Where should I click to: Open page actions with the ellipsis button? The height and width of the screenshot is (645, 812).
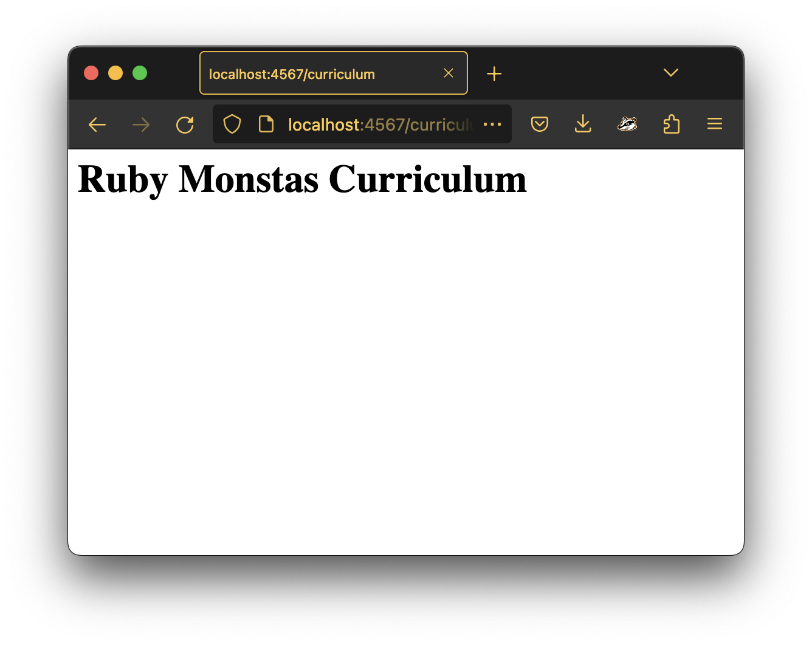click(493, 124)
